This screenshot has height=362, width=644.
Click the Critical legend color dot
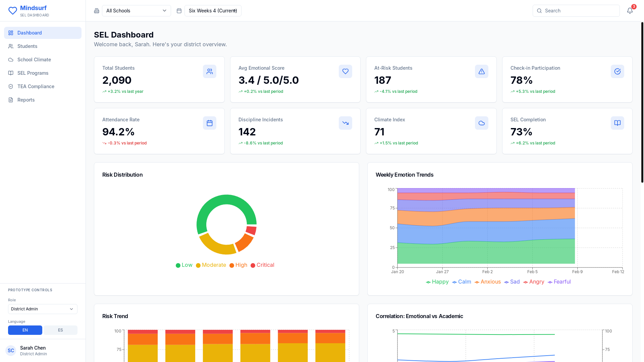click(x=253, y=265)
